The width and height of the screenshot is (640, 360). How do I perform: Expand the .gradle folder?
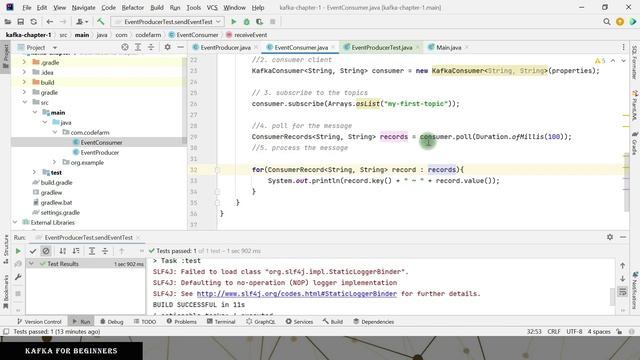click(24, 62)
